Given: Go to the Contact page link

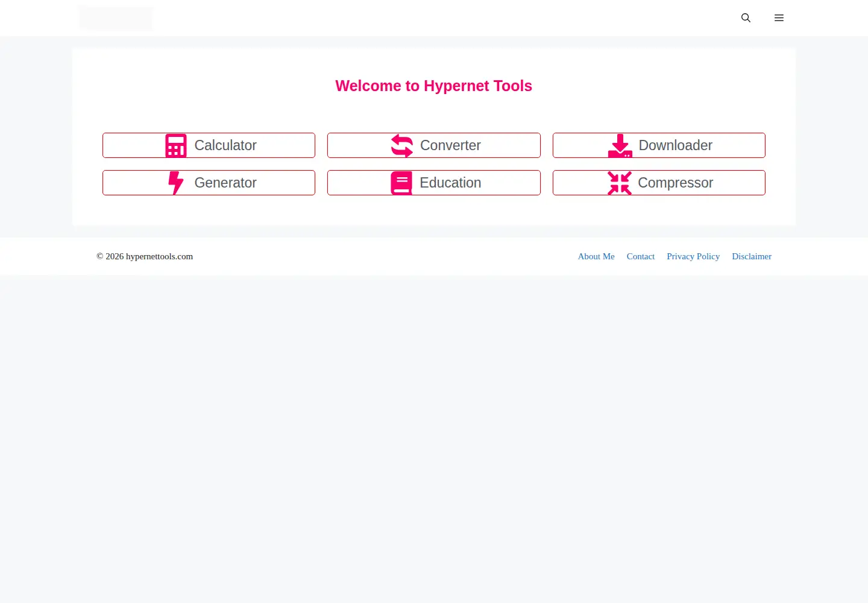Looking at the screenshot, I should pyautogui.click(x=641, y=256).
